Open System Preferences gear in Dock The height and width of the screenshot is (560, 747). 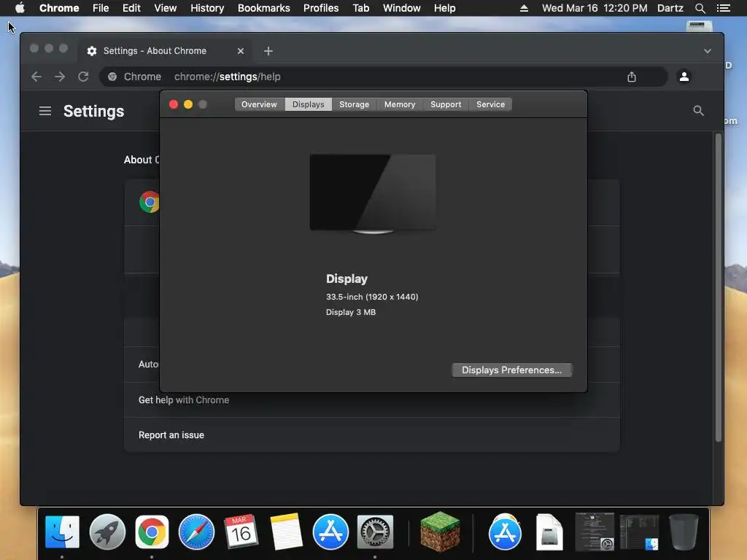tap(376, 532)
